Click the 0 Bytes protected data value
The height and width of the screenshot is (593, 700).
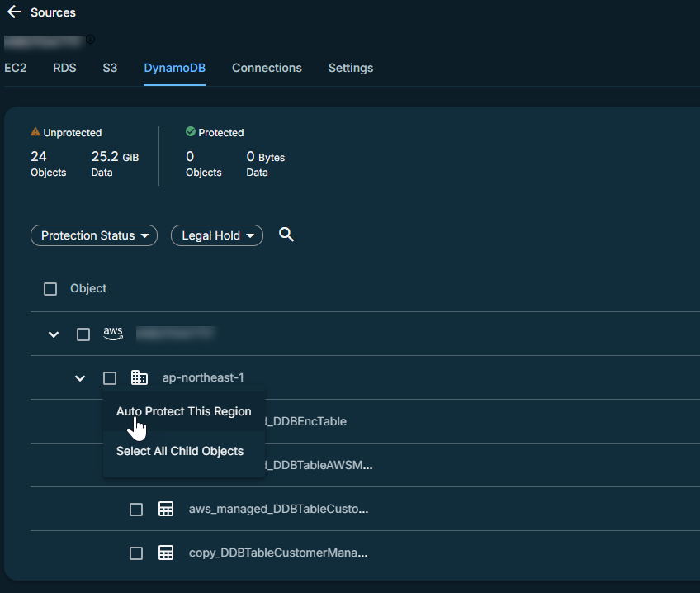[266, 157]
